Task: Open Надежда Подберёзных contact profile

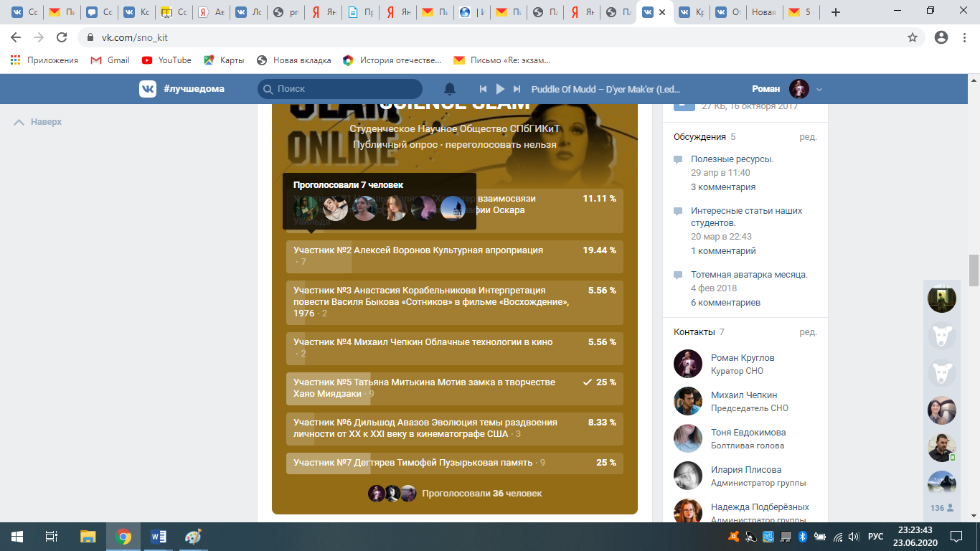Action: click(x=760, y=507)
